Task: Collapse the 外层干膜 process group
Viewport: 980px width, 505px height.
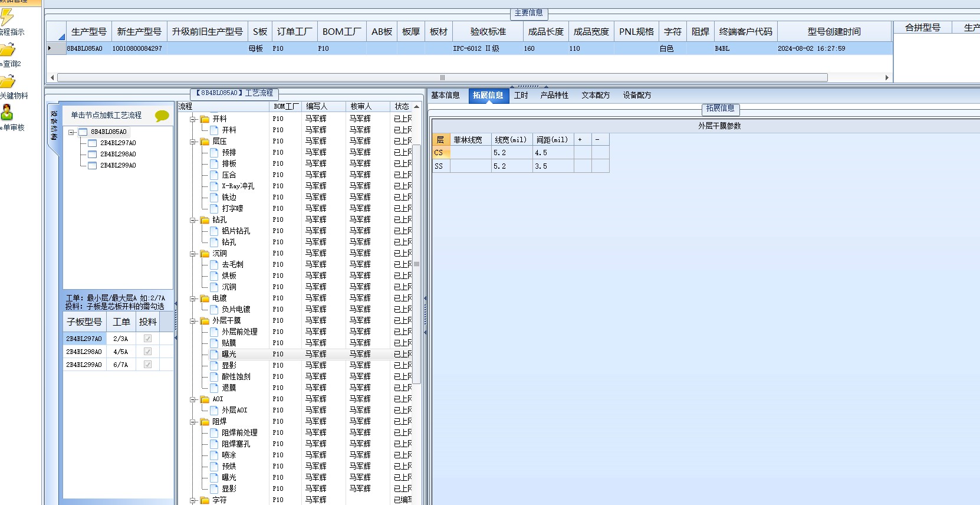Action: click(193, 321)
